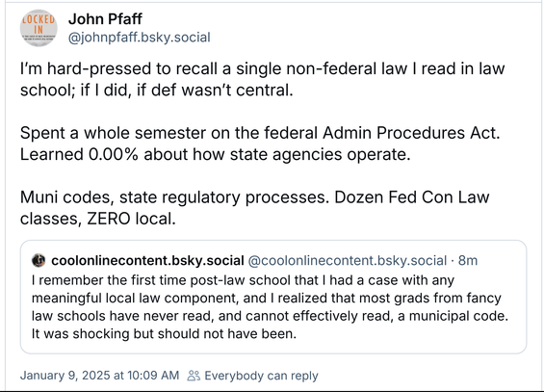This screenshot has height=392, width=544.
Task: Select the Everybody can reply label
Action: point(261,376)
